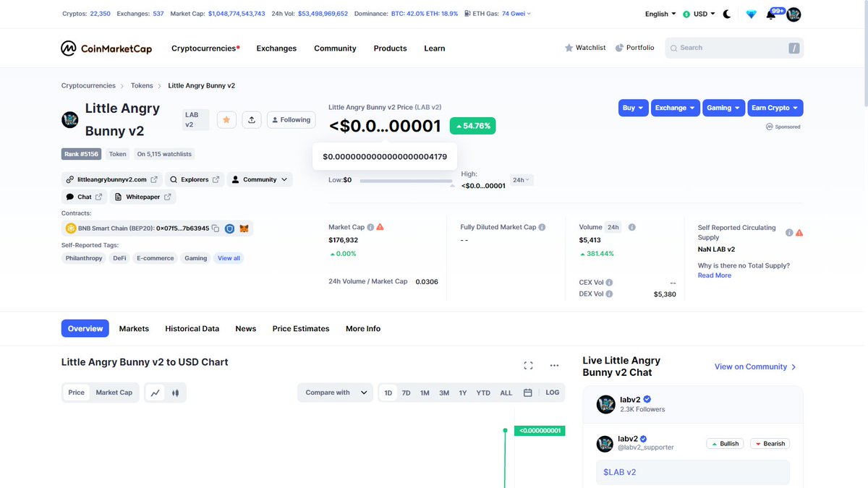
Task: Open Cryptocurrencies menu
Action: tap(205, 48)
